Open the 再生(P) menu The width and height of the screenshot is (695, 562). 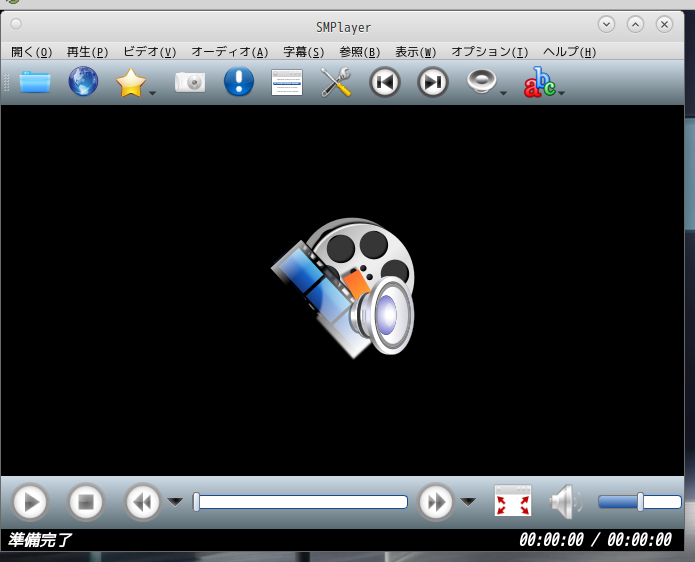tap(87, 52)
